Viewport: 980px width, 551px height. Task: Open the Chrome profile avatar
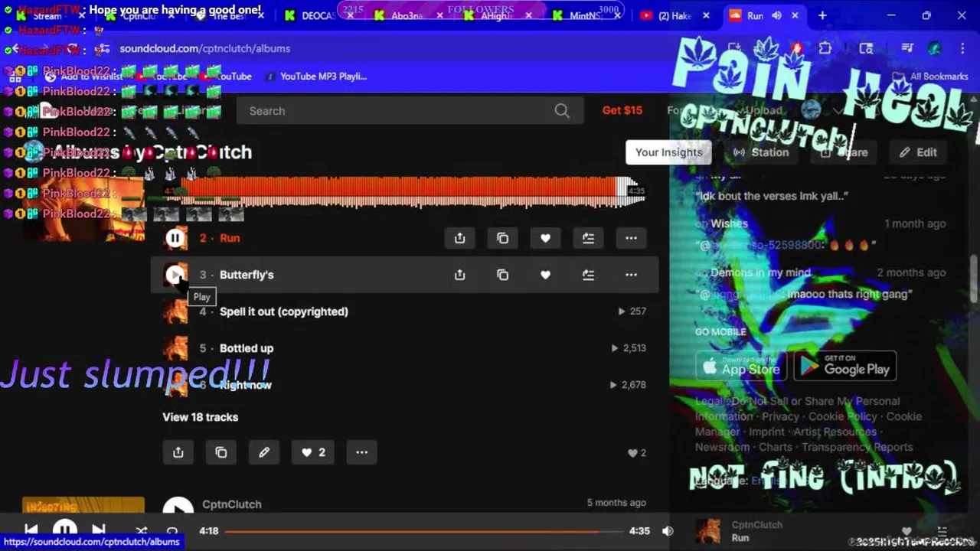point(934,48)
